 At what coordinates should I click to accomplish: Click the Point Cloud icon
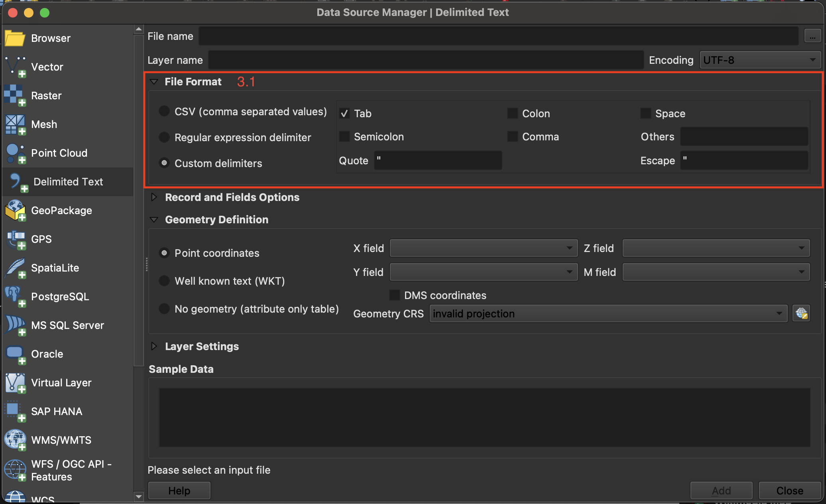click(x=15, y=153)
